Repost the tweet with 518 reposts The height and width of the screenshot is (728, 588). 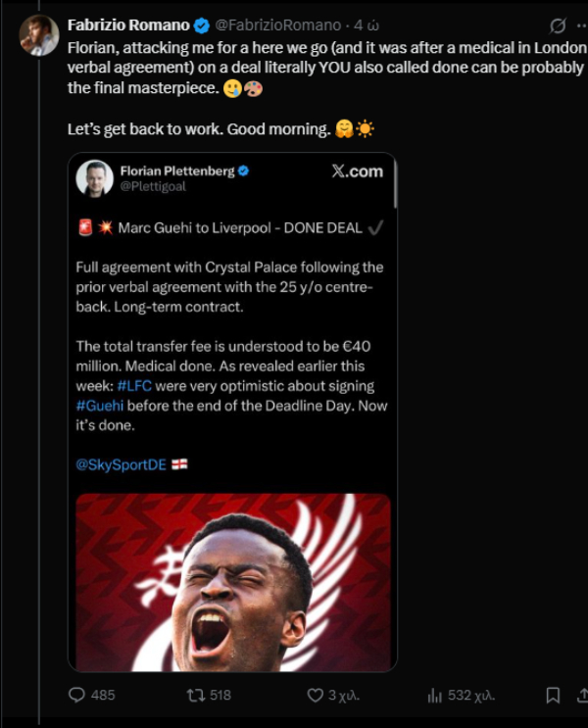(x=209, y=695)
